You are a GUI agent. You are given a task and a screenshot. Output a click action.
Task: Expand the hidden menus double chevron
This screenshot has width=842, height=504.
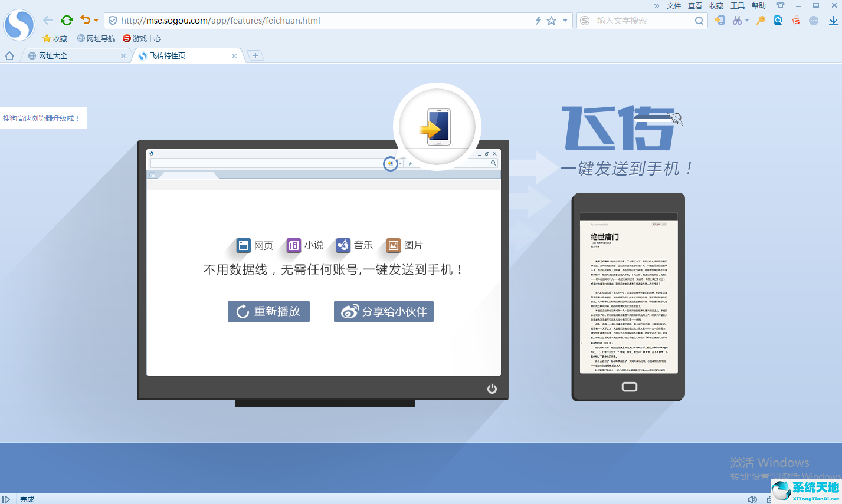coord(657,6)
